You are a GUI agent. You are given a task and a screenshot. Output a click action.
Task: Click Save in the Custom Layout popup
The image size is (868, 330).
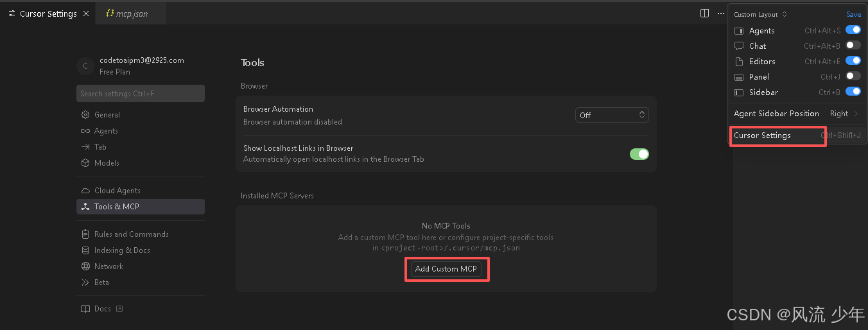click(853, 14)
